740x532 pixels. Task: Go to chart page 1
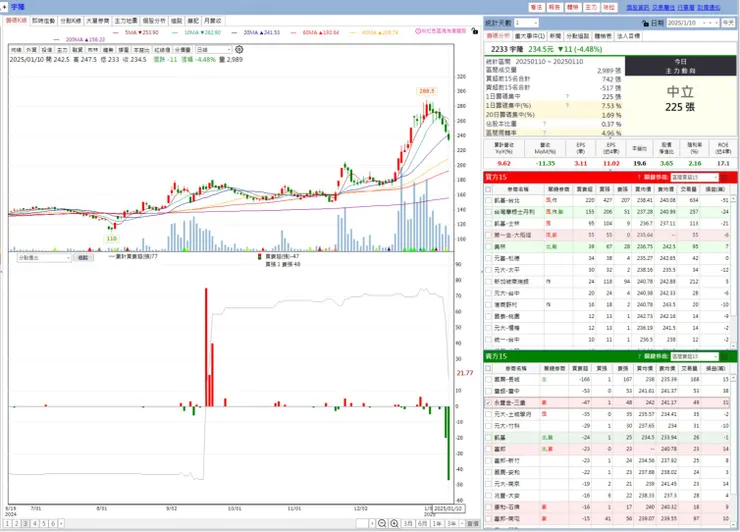pyautogui.click(x=8, y=524)
